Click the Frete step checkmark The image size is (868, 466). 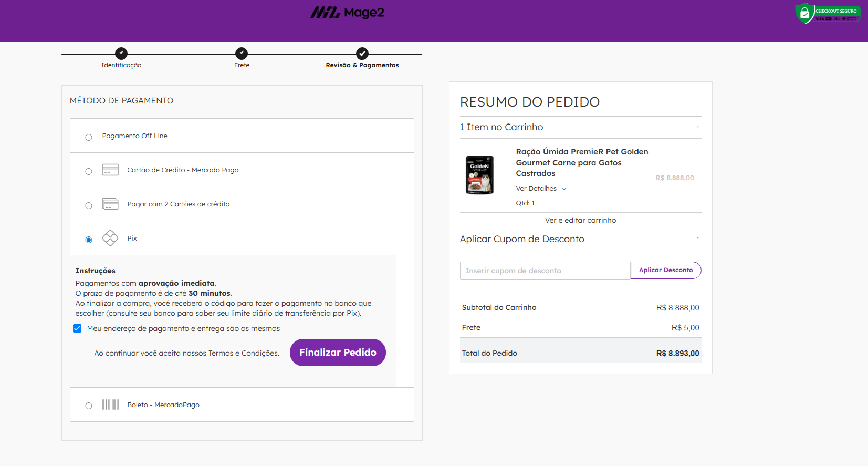tap(242, 53)
